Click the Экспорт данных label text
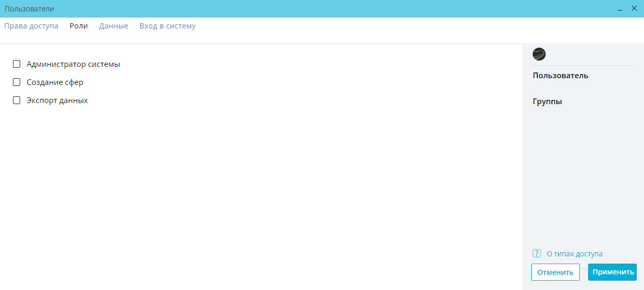The width and height of the screenshot is (644, 290). point(57,100)
